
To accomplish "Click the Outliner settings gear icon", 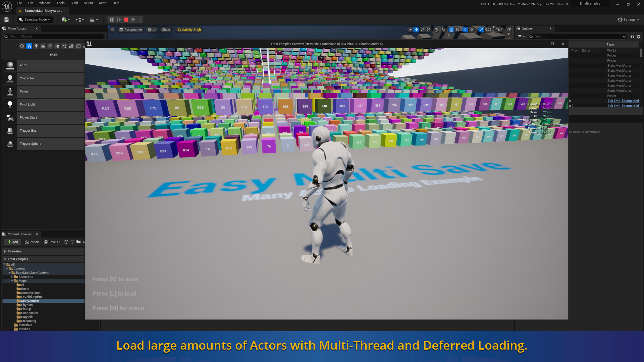I will 639,37.
